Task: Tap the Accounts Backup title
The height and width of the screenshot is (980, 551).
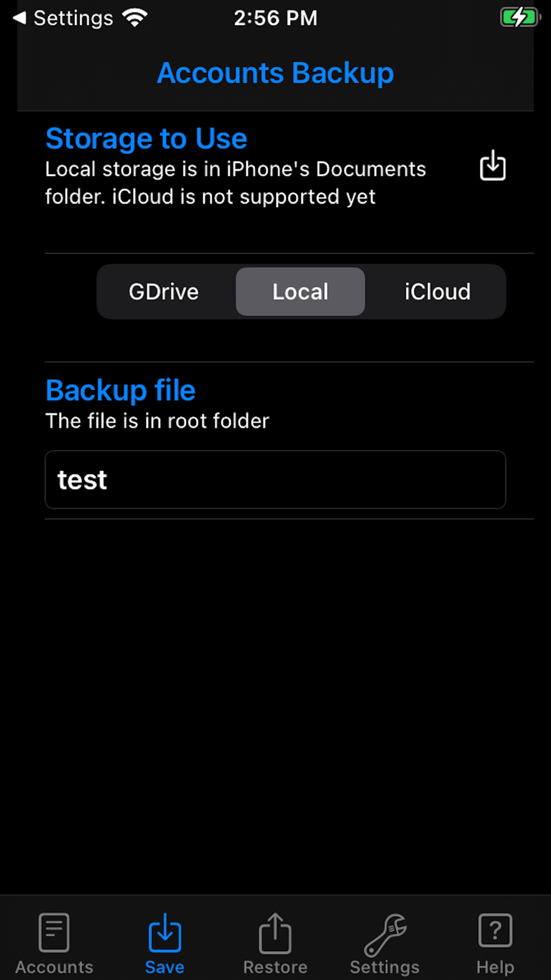Action: (275, 73)
